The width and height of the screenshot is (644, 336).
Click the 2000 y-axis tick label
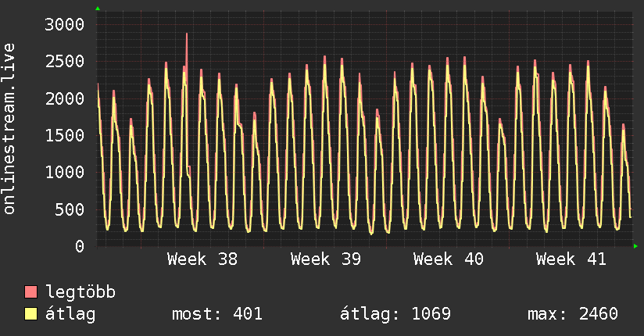[65, 98]
